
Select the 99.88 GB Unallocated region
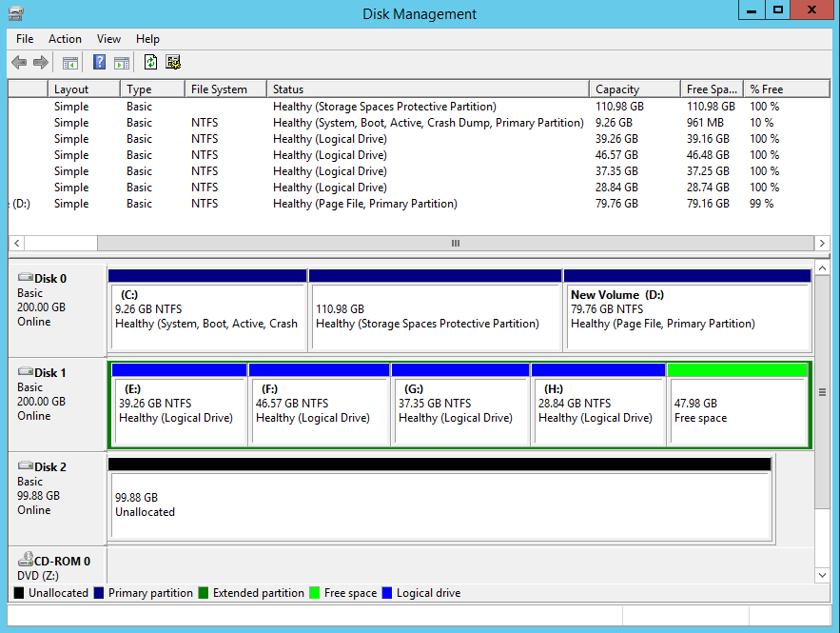pyautogui.click(x=440, y=504)
